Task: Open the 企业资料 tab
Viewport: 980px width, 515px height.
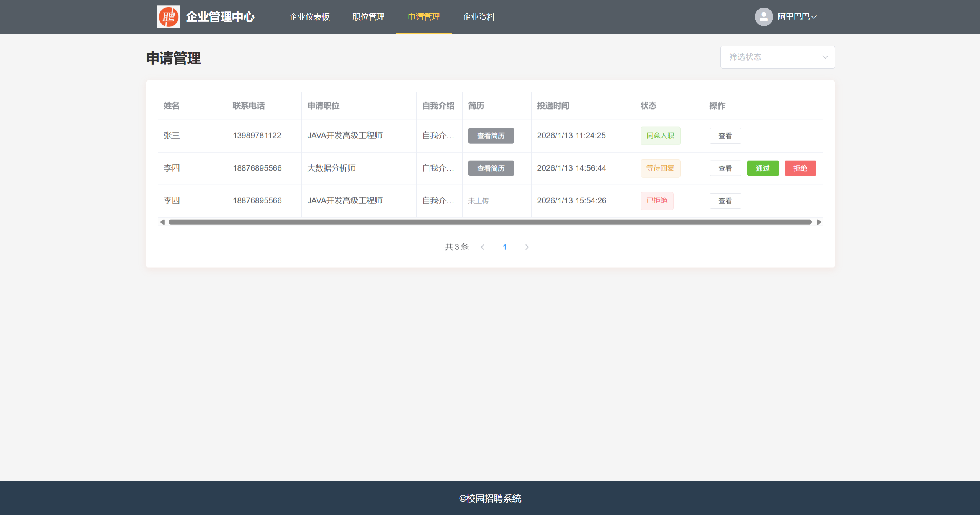Action: point(479,17)
